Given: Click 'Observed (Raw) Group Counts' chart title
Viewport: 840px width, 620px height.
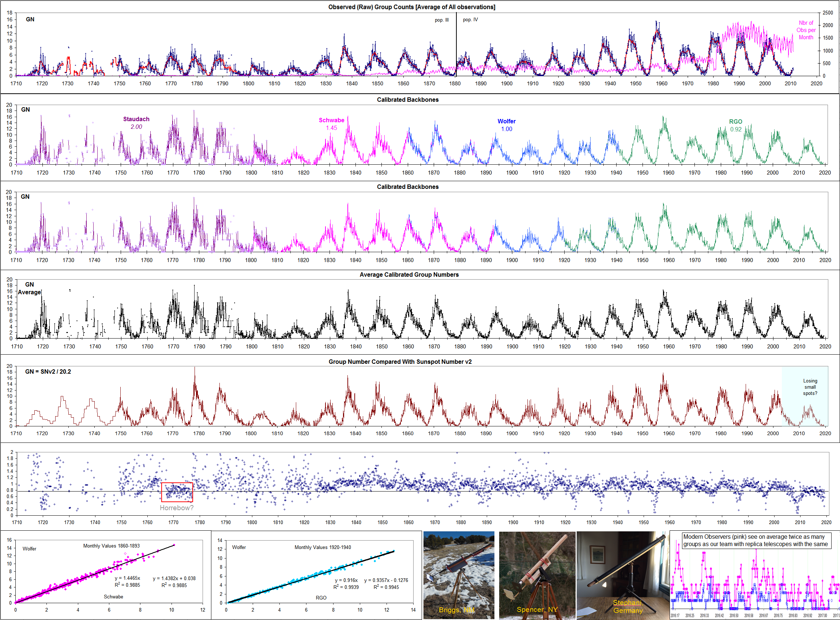Looking at the screenshot, I should (x=411, y=7).
